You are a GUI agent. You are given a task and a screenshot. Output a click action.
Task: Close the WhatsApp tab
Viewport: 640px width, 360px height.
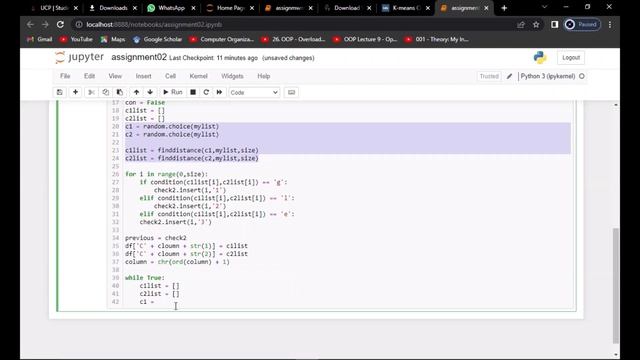[193, 8]
